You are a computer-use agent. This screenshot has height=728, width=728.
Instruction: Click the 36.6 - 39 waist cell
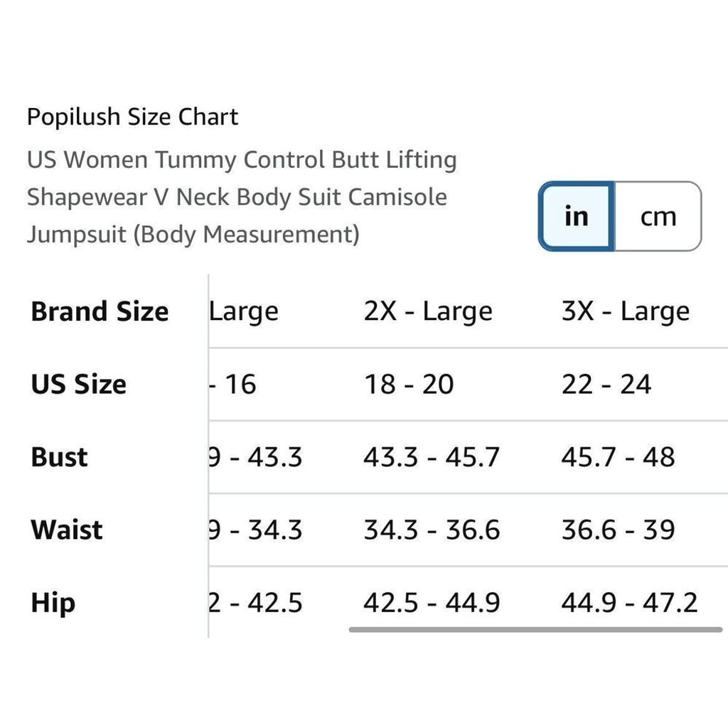click(x=618, y=530)
